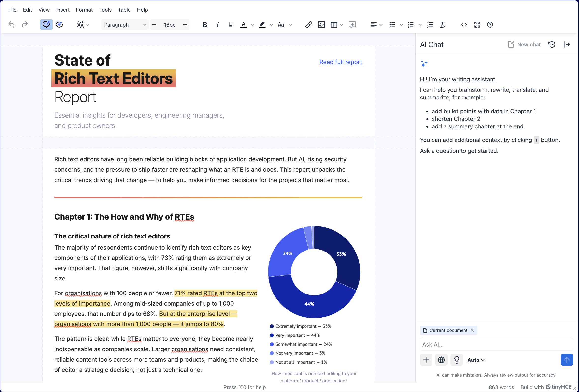The image size is (579, 392).
Task: Apply the text color button
Action: [243, 24]
